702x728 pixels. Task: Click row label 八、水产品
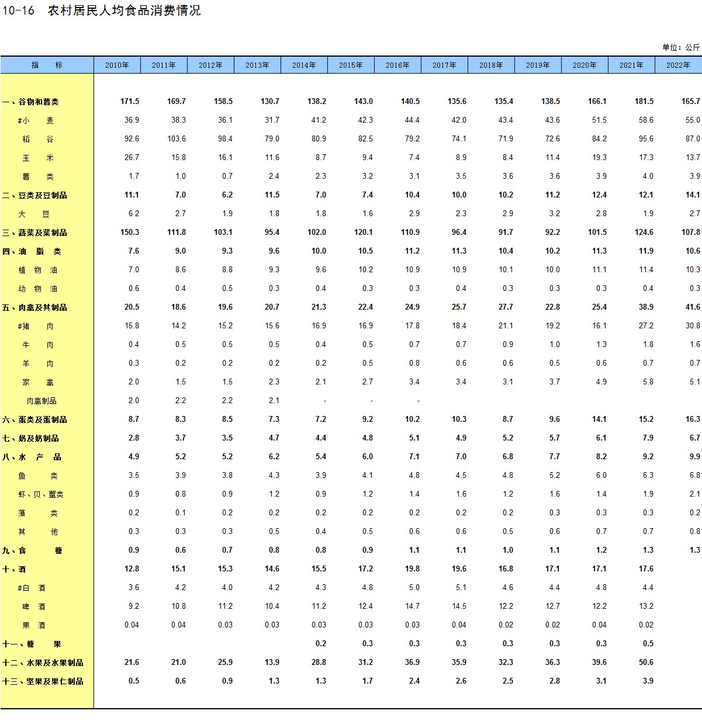[x=32, y=457]
